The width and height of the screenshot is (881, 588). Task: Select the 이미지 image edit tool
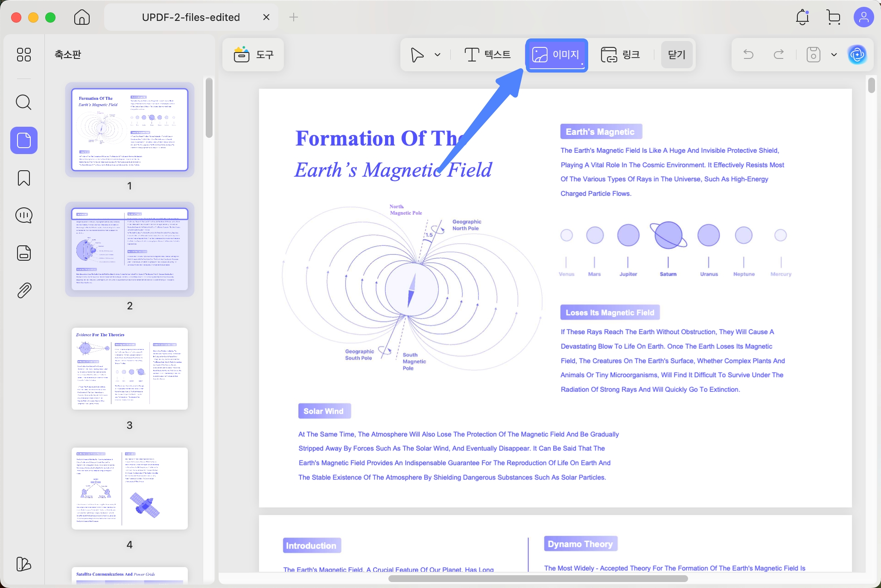(x=557, y=55)
